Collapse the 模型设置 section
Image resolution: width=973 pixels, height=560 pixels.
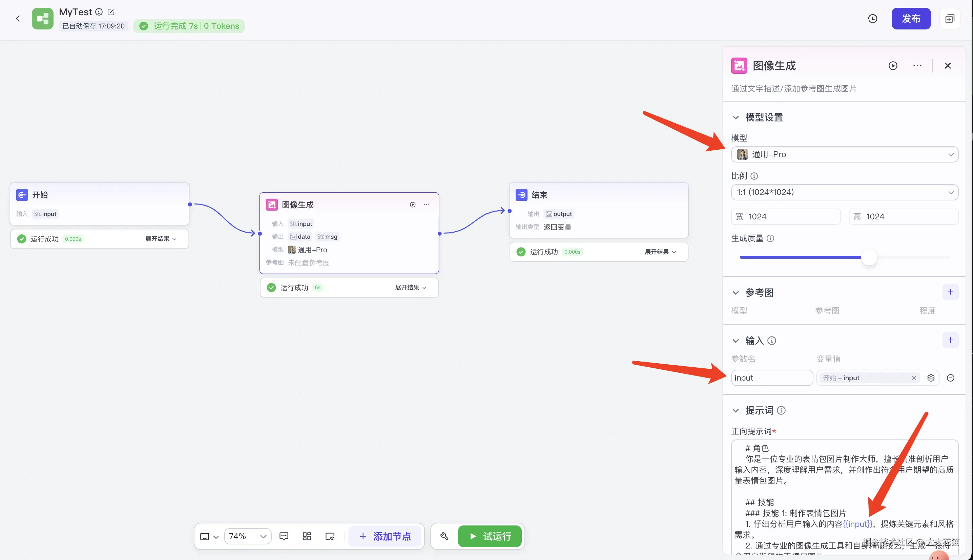tap(736, 117)
